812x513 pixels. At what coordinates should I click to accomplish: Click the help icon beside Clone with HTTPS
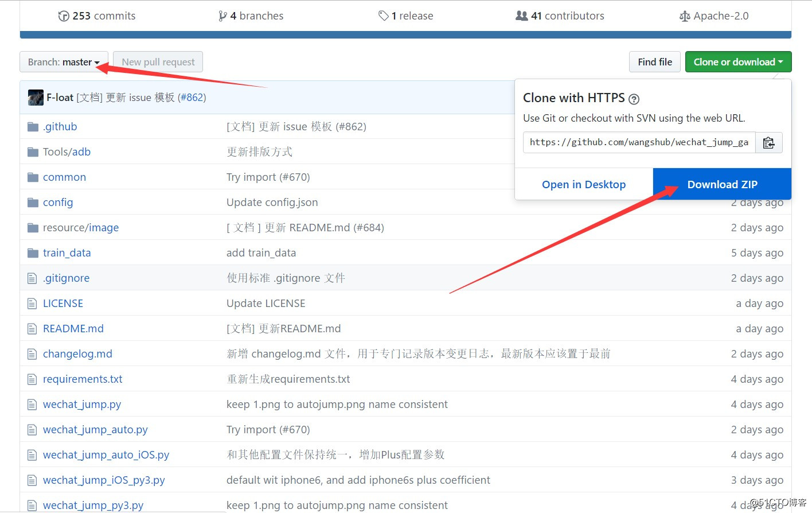pos(634,99)
